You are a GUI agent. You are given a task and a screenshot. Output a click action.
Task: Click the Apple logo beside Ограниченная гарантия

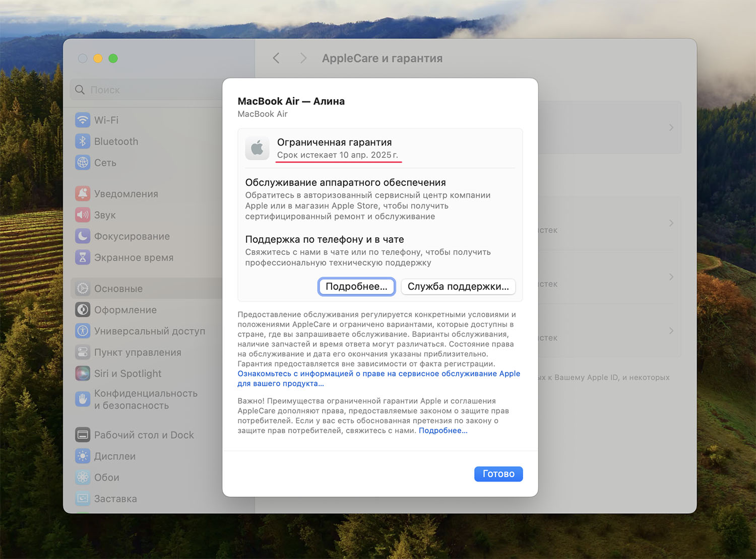coord(257,148)
